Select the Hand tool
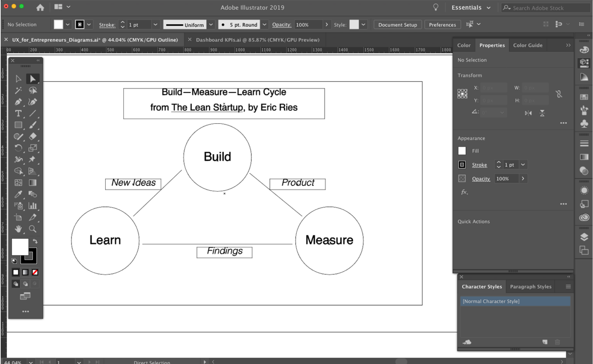 pos(18,229)
